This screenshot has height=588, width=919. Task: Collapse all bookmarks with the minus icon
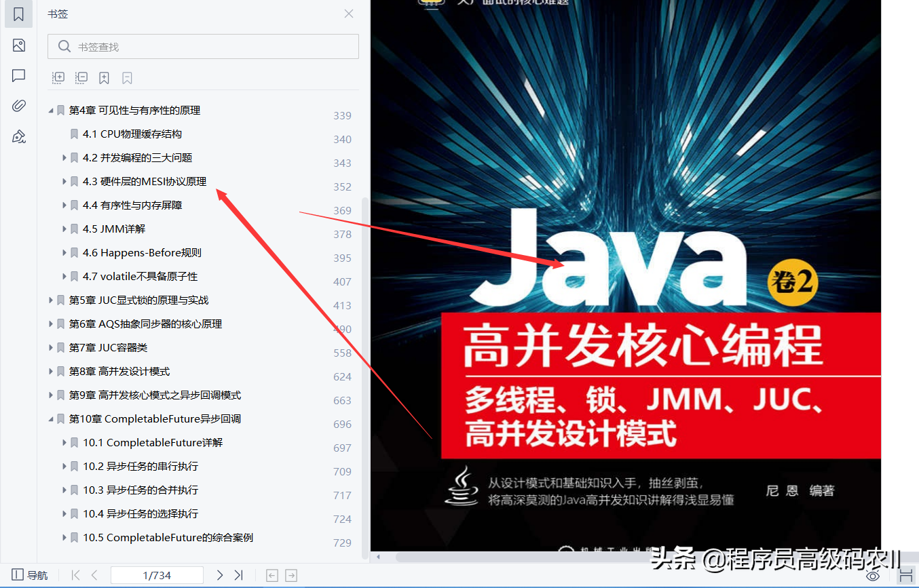pyautogui.click(x=81, y=77)
